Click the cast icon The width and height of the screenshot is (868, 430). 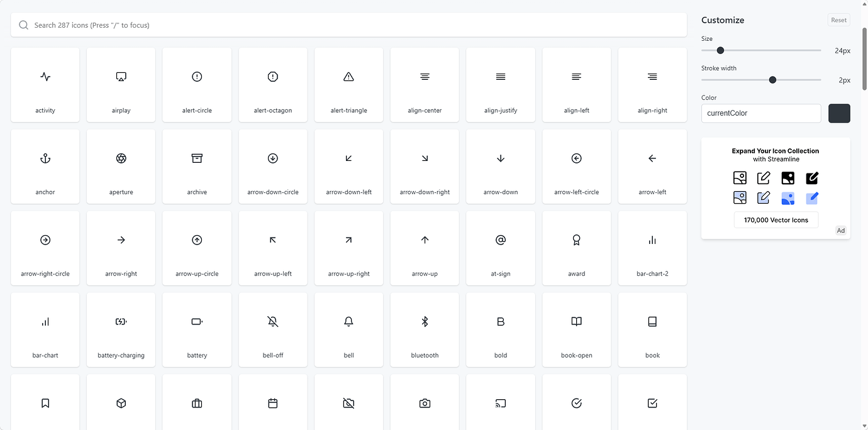501,402
